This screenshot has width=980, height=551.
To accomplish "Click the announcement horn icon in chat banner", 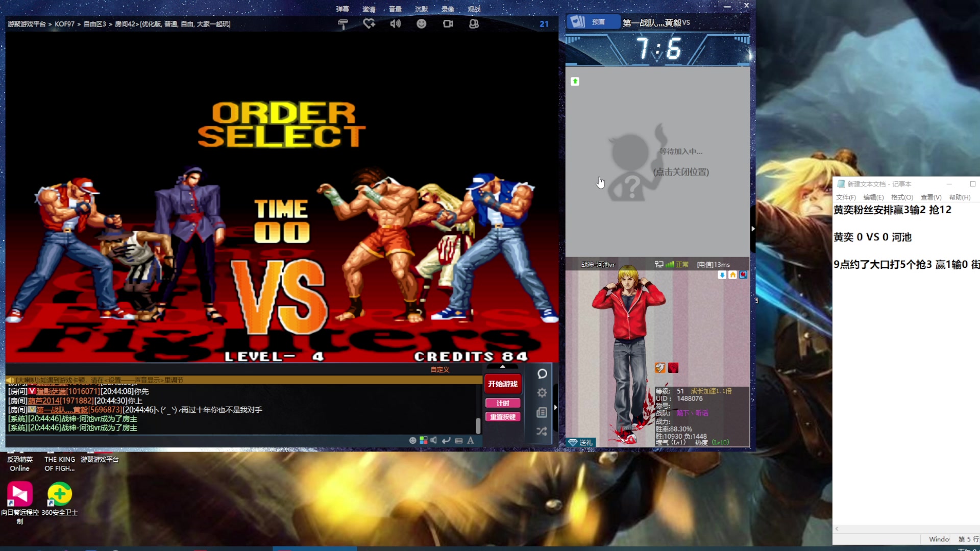I will pyautogui.click(x=10, y=380).
